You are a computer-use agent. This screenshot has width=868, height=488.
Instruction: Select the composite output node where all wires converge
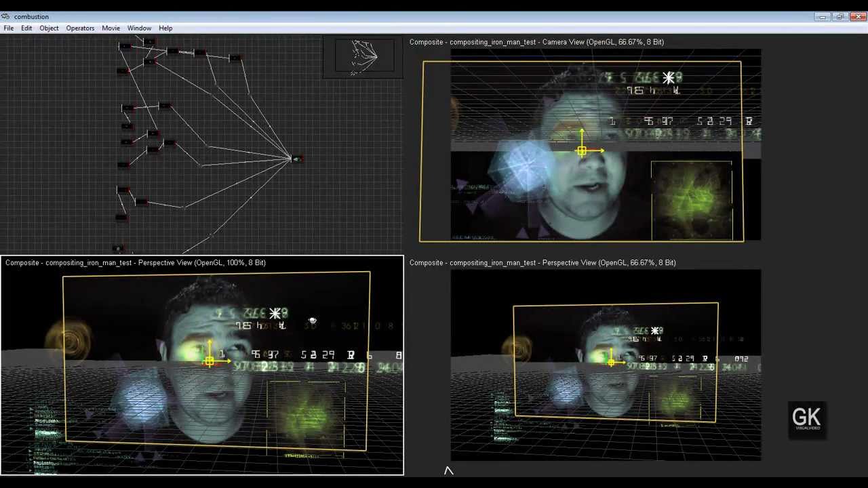[x=297, y=159]
